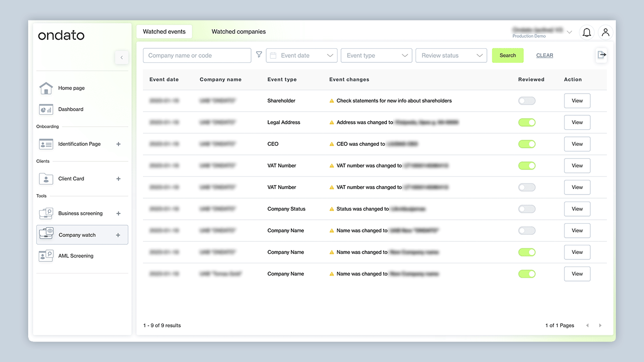Click the Event type column header
This screenshot has height=362, width=644.
282,79
